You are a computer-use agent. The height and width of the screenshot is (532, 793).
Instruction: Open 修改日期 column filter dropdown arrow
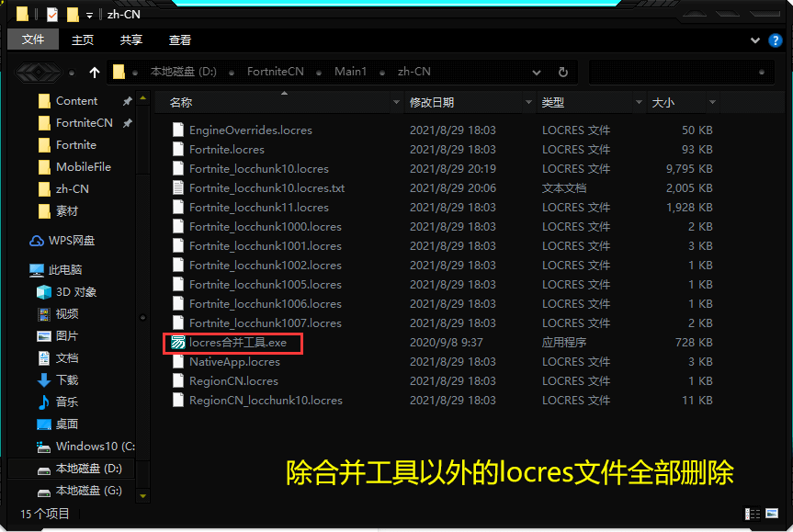tap(528, 102)
